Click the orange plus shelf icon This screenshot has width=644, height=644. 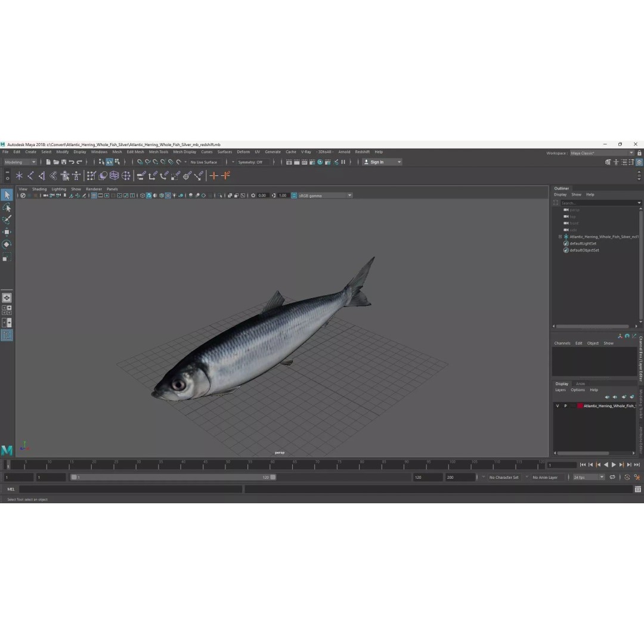(213, 176)
